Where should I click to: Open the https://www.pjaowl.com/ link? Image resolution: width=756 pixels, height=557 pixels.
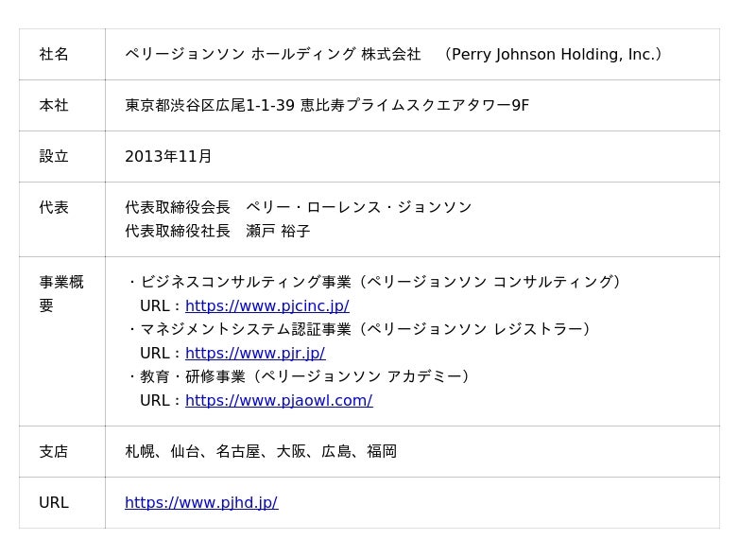(279, 400)
